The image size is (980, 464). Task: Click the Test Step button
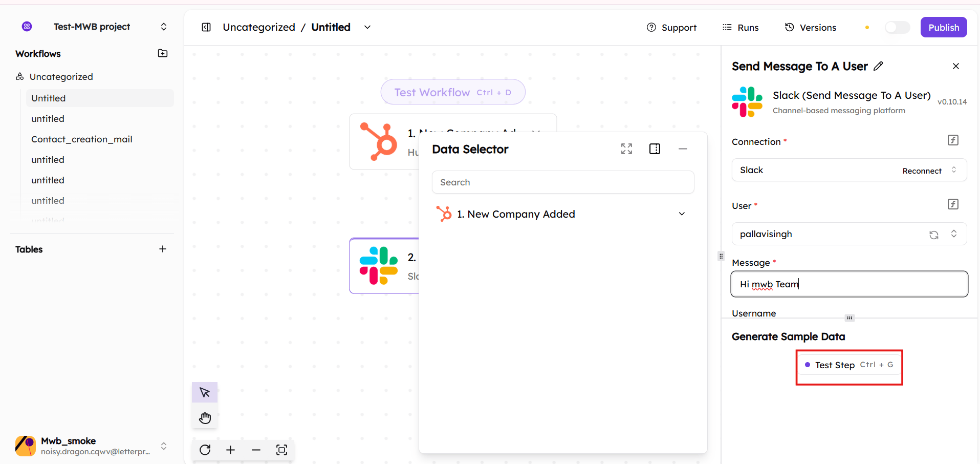point(849,365)
